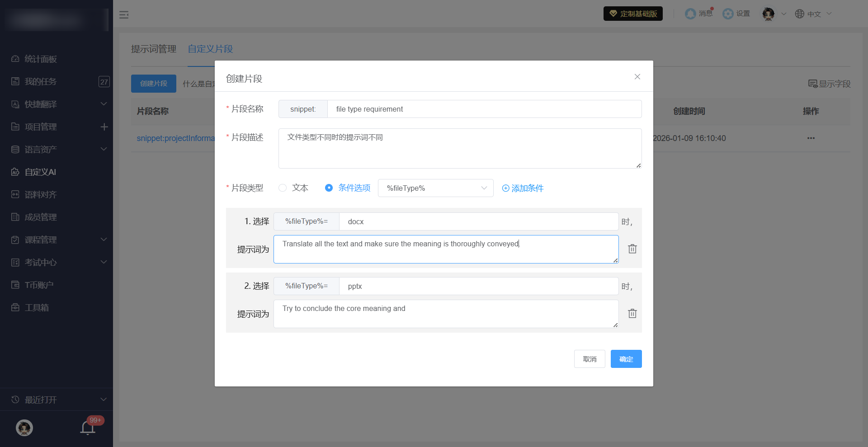Delete the docx condition with trash icon

tap(632, 249)
